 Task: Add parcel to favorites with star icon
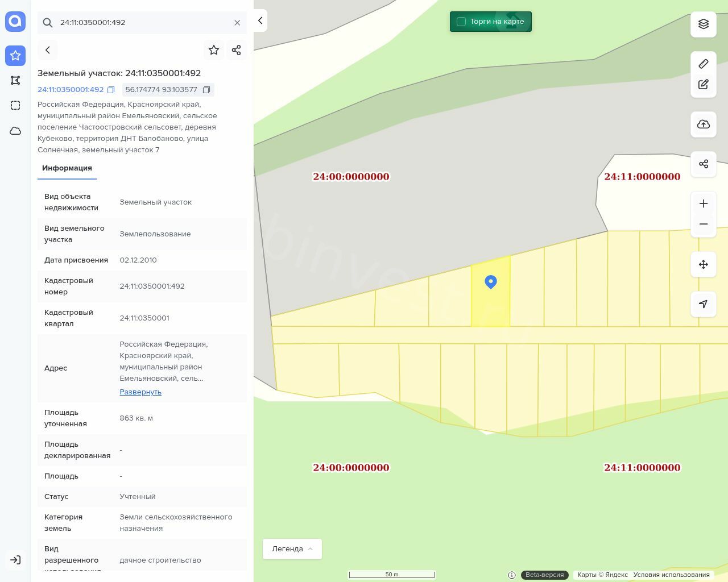[214, 50]
